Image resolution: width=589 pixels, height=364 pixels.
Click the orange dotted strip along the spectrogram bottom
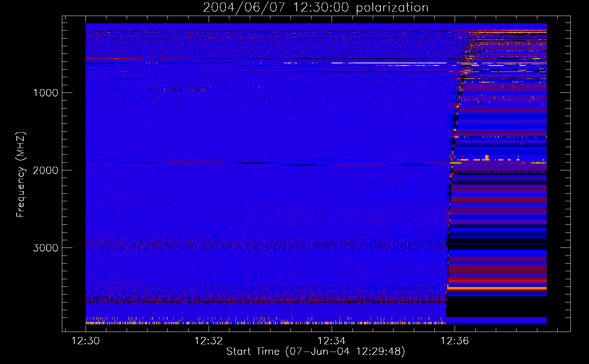click(266, 323)
